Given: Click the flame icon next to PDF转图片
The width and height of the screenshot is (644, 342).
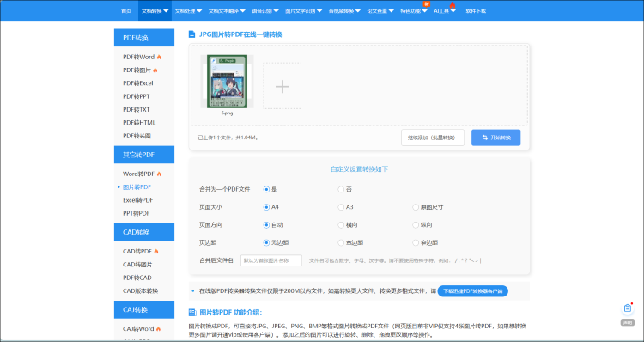Looking at the screenshot, I should pyautogui.click(x=155, y=70).
